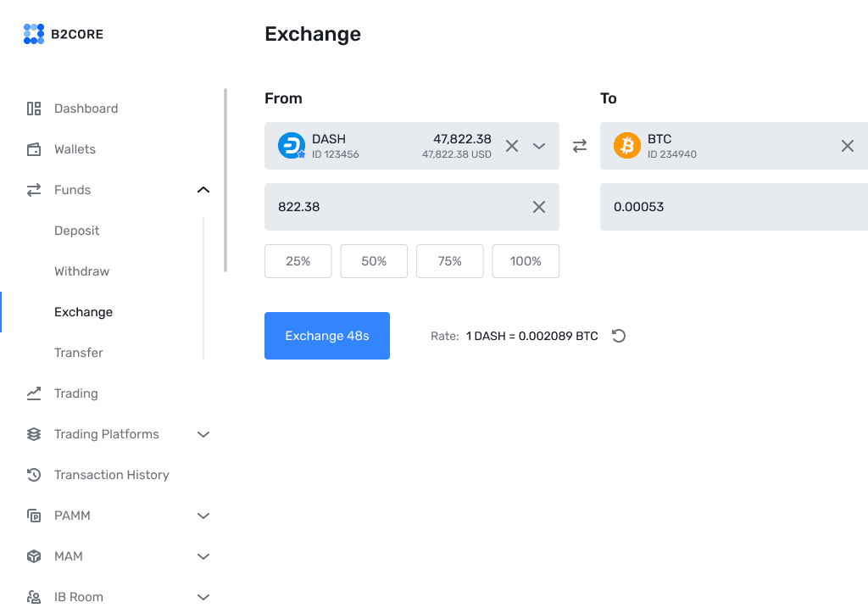Click the B2CORE logo icon

tap(34, 34)
